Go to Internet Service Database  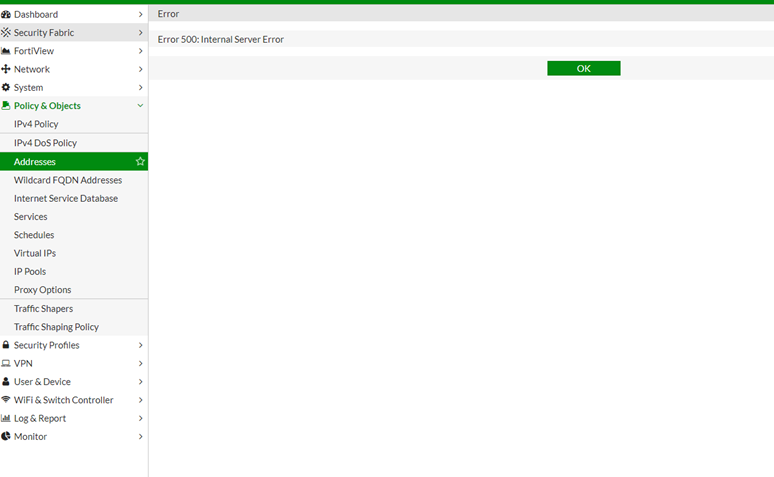click(x=66, y=198)
